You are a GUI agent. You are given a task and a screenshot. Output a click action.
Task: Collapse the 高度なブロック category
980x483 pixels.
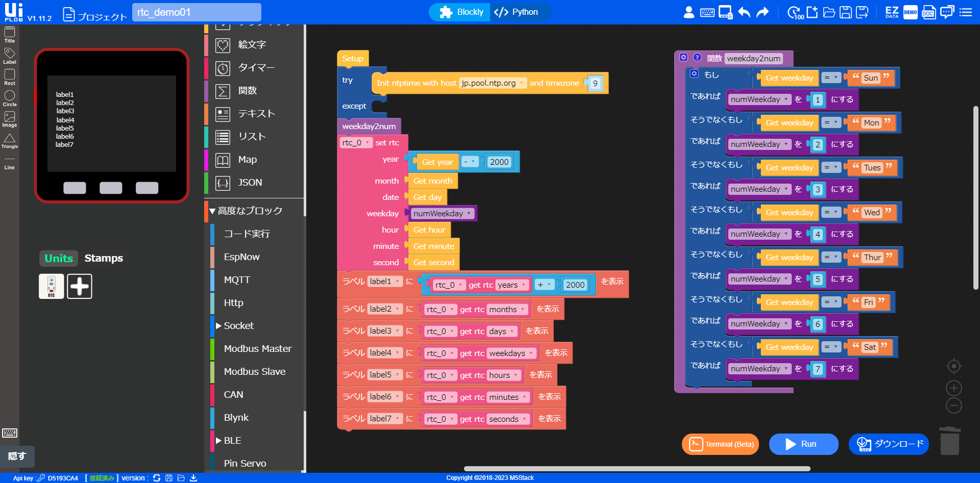point(212,211)
